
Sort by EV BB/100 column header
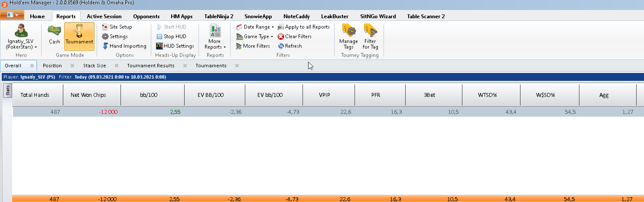point(215,95)
